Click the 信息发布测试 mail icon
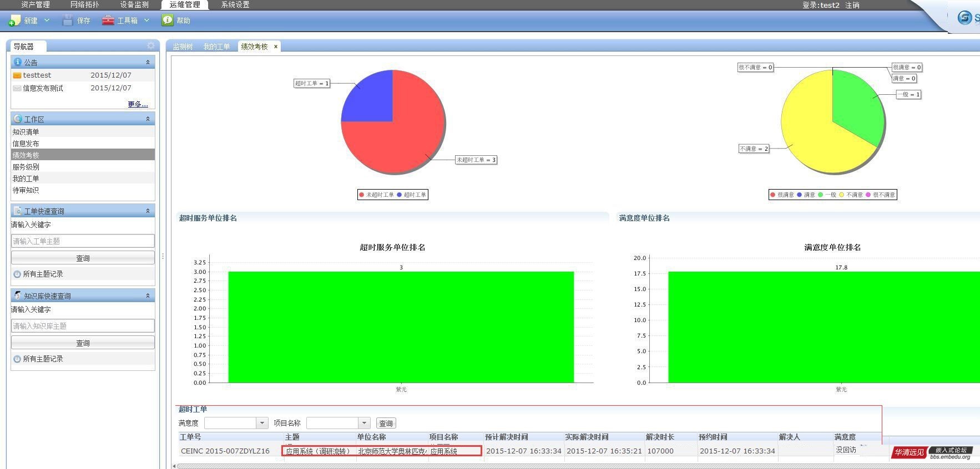Viewport: 980px width, 469px height. coord(17,88)
